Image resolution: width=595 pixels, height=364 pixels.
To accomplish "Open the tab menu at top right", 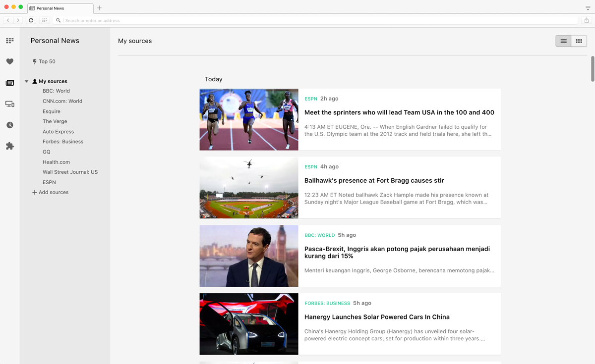I will [x=588, y=8].
